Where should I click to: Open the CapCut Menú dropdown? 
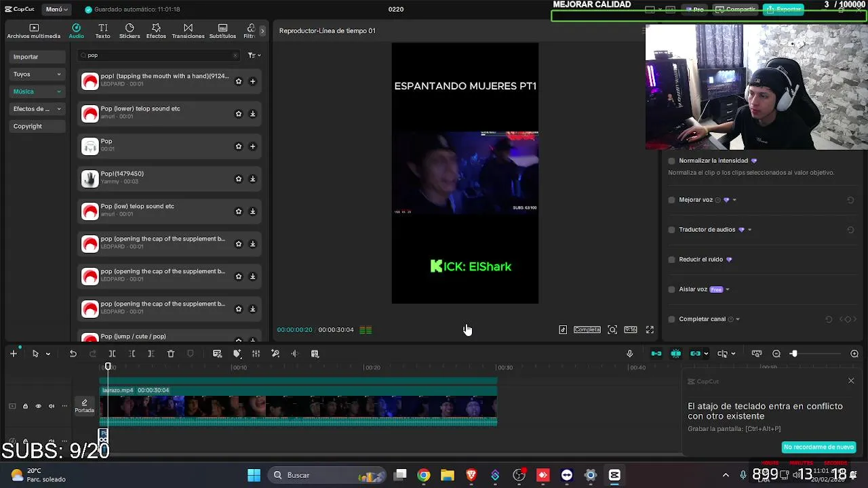[57, 9]
